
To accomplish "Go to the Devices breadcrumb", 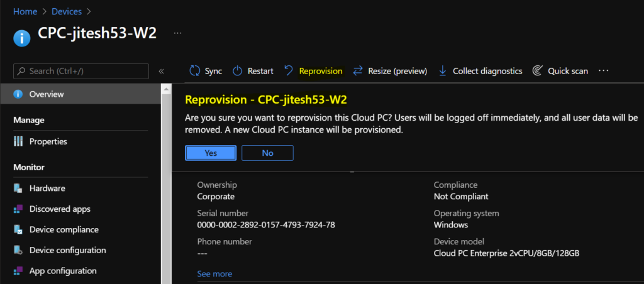I will point(65,11).
